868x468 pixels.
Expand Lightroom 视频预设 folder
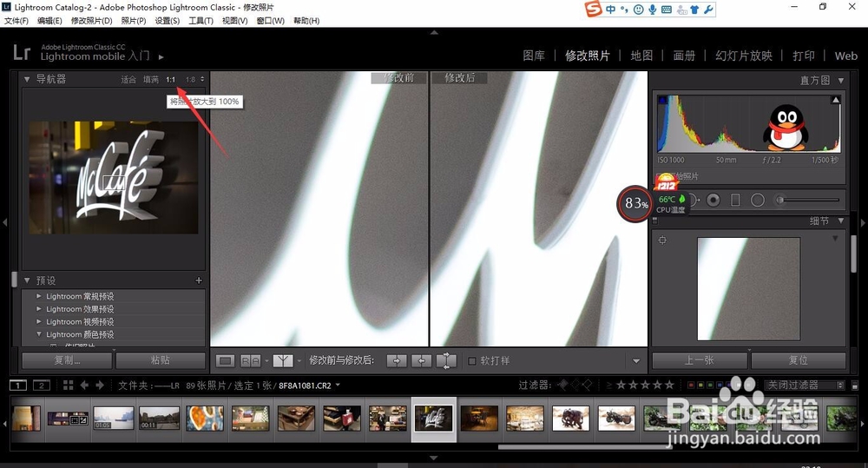pos(39,322)
